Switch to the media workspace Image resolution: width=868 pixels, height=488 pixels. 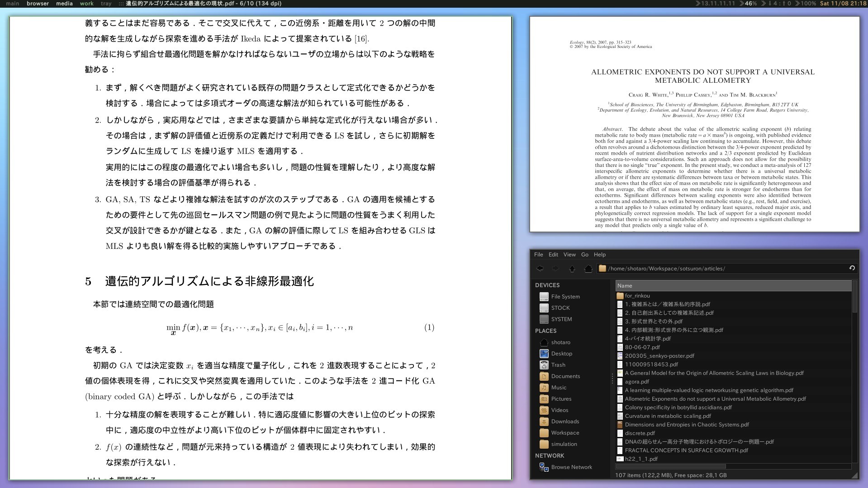[x=64, y=4]
